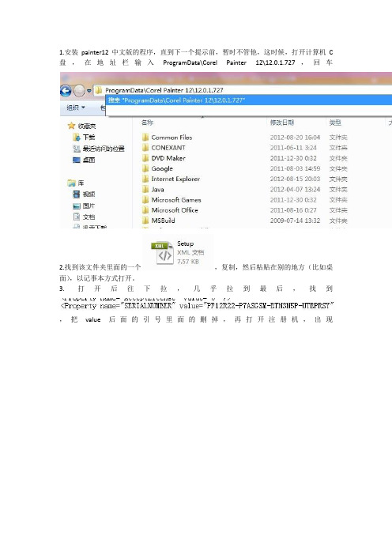Open 下载 in the navigation pane

point(89,138)
